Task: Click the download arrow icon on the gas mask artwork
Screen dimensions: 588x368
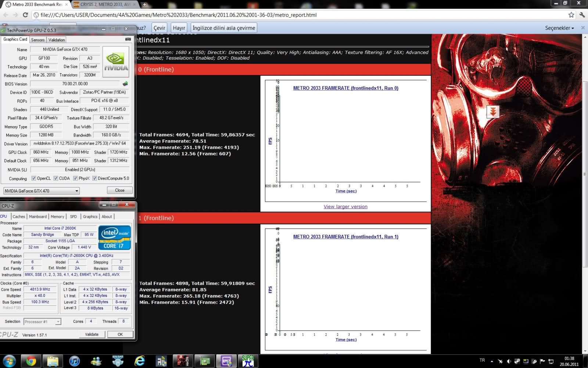Action: (x=493, y=112)
